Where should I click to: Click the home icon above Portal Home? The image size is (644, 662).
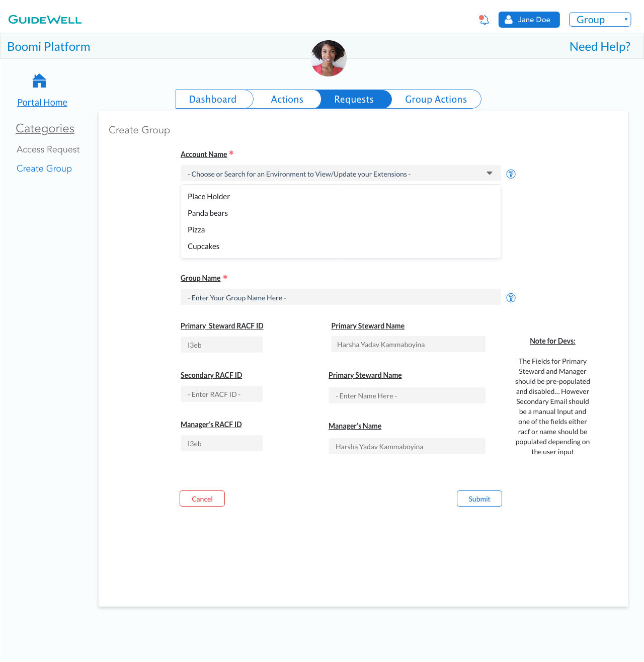pyautogui.click(x=39, y=80)
